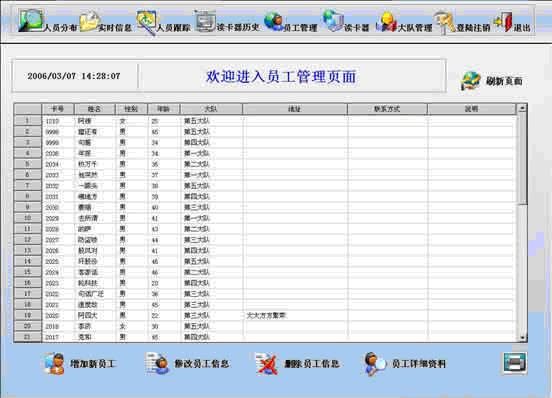Screen dimensions: 552x398
Task: Click the 地址 column header
Action: (295, 109)
